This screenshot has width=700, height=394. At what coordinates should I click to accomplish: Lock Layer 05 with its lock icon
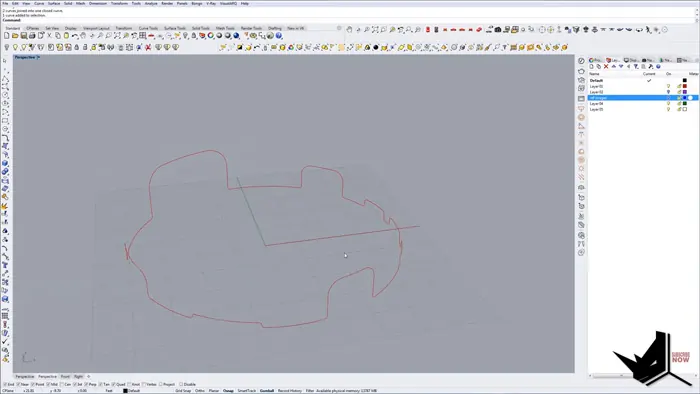(679, 109)
